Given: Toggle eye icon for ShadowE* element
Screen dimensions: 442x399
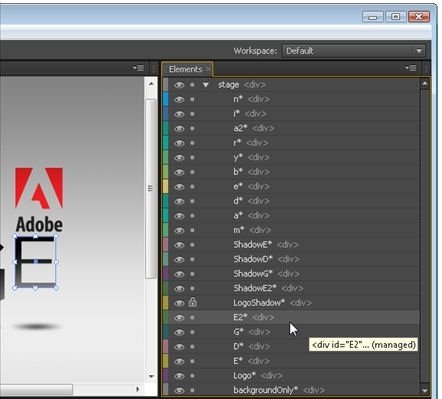Looking at the screenshot, I should [x=179, y=245].
